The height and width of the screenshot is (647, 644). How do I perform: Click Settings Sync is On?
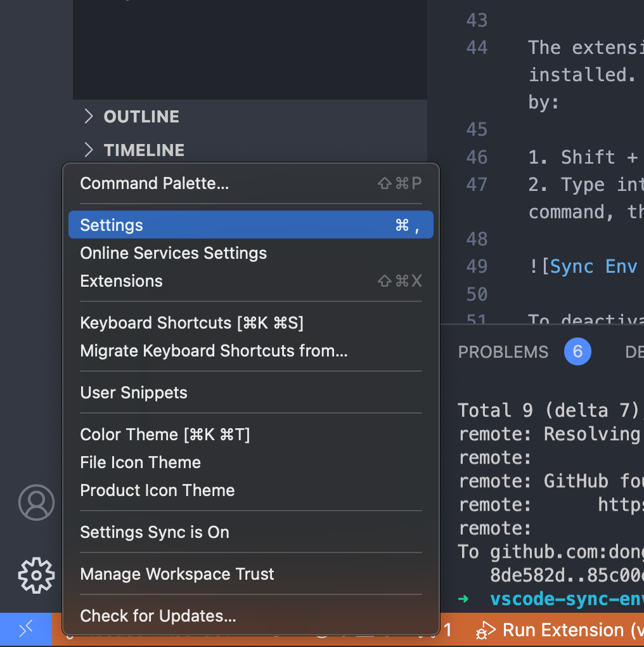pyautogui.click(x=250, y=532)
